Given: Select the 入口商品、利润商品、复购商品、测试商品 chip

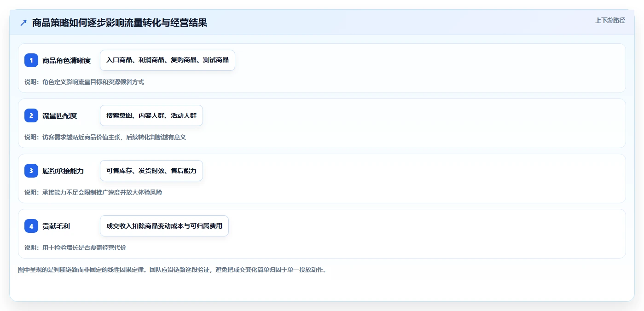Looking at the screenshot, I should [x=168, y=60].
